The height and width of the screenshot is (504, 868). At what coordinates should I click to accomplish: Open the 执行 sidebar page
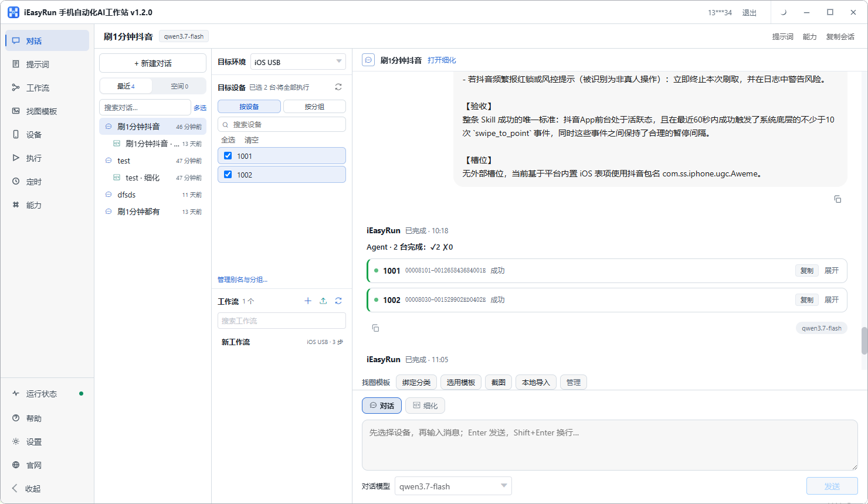tap(47, 158)
